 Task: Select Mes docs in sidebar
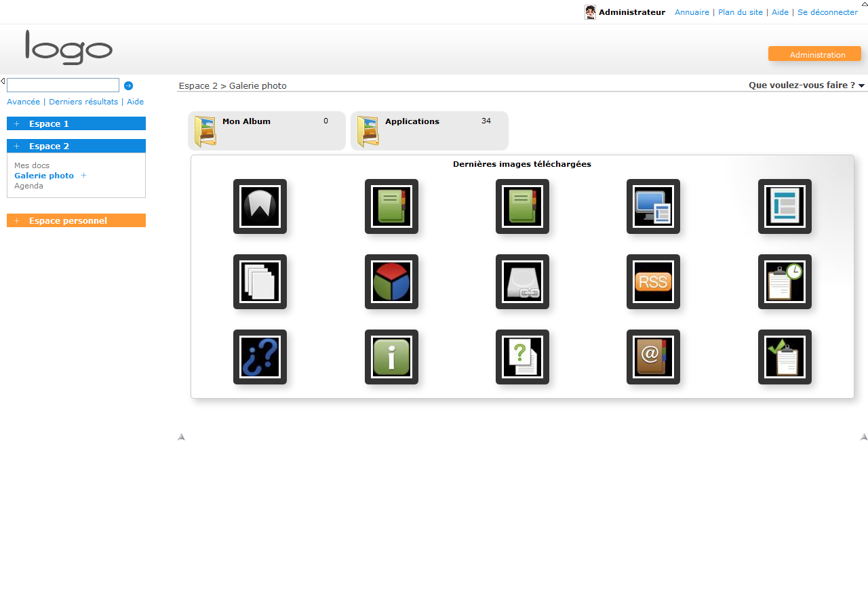(x=32, y=165)
